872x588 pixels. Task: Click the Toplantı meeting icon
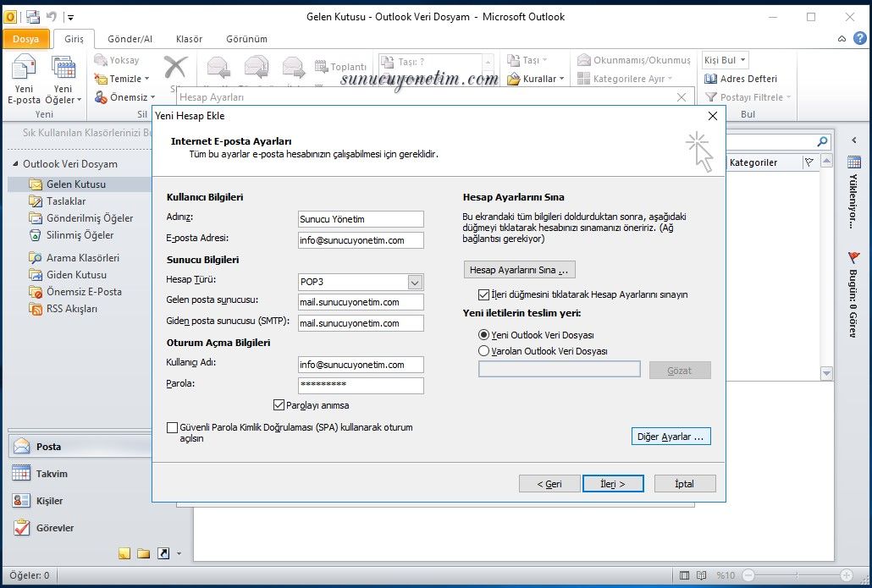tap(321, 67)
